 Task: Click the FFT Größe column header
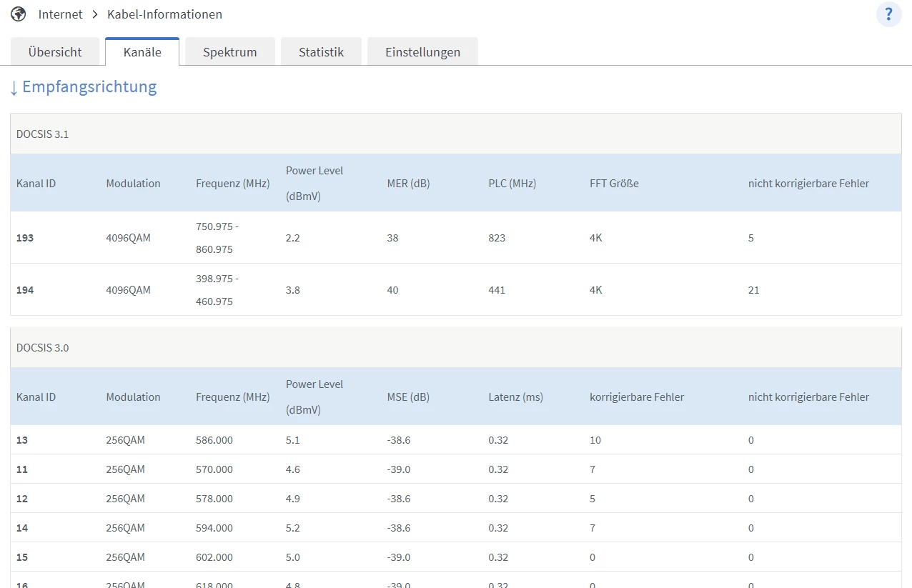pyautogui.click(x=614, y=184)
